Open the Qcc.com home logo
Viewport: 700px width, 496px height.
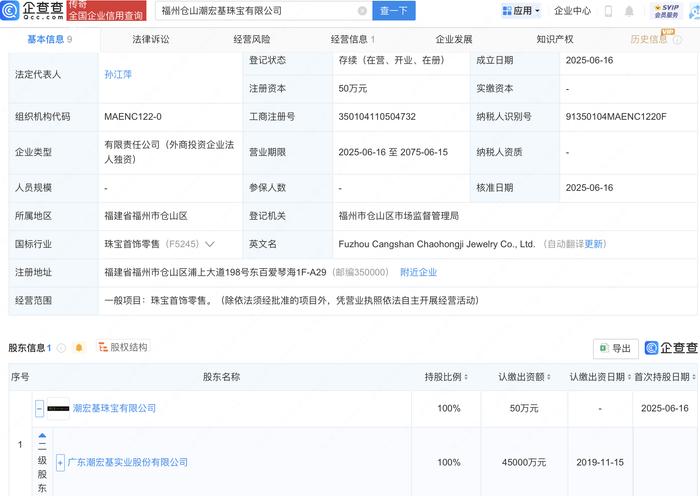(x=32, y=10)
